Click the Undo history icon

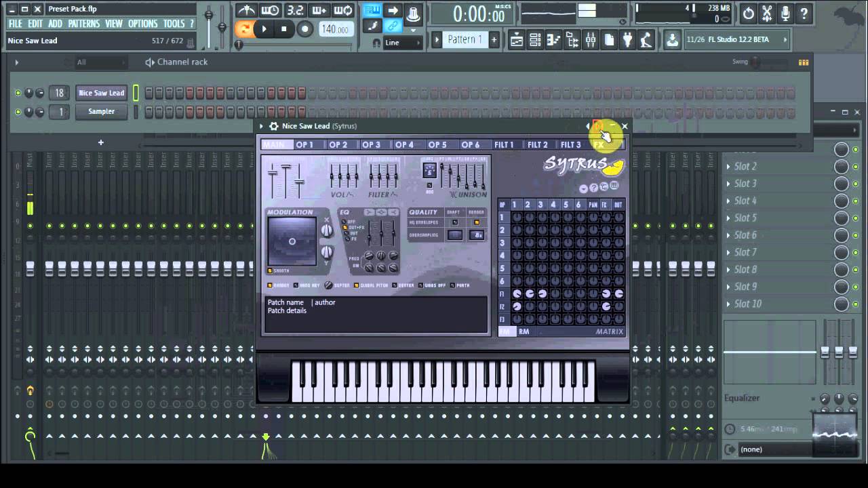coord(748,14)
